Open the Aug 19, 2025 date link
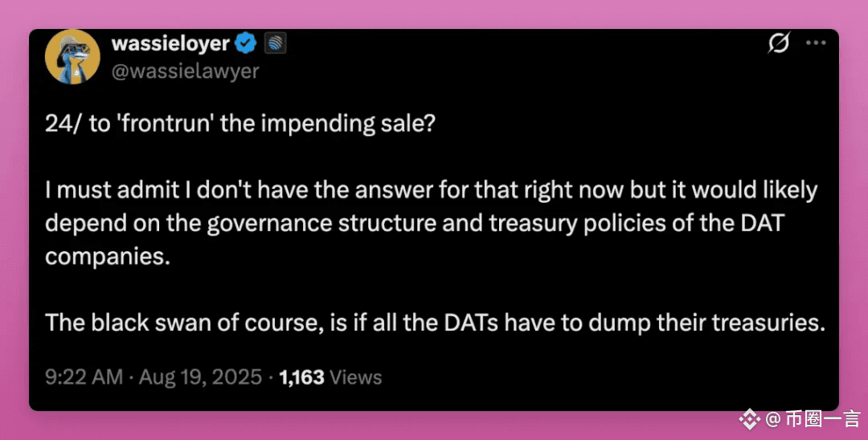 (x=200, y=377)
